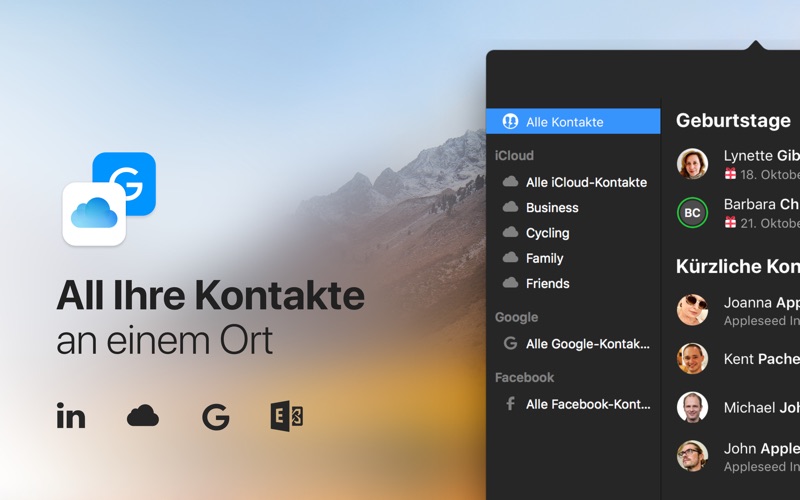
Task: Click Google G icon in sidebar
Action: click(x=510, y=343)
